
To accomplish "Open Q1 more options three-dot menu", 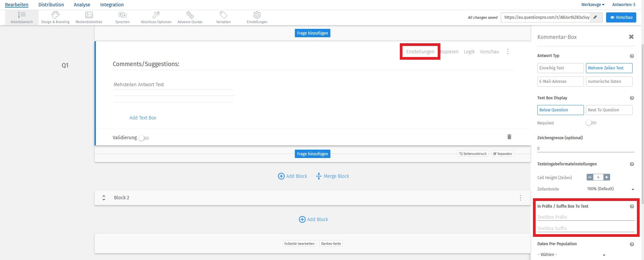I will (x=508, y=52).
